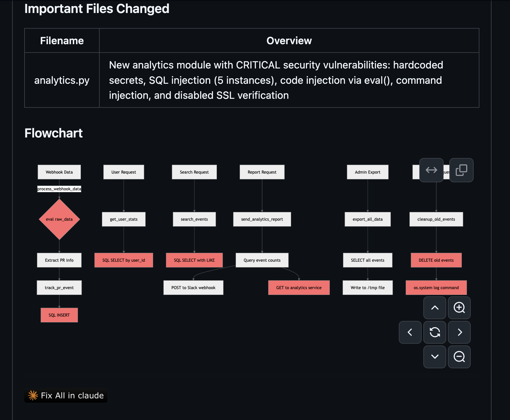Select the SQL SELECT with LIKE node
Image resolution: width=510 pixels, height=420 pixels.
(x=194, y=260)
